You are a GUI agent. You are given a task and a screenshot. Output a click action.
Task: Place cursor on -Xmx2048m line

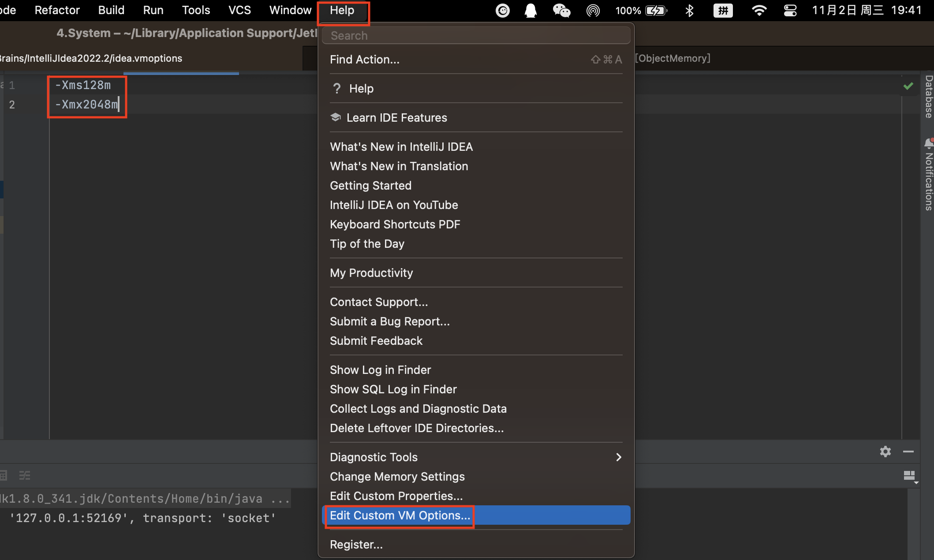click(86, 105)
